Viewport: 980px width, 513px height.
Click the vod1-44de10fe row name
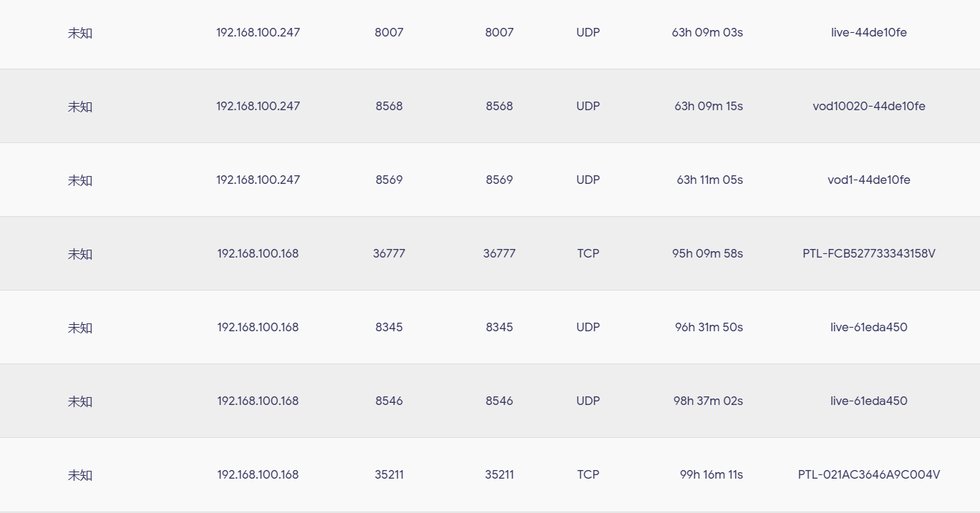pos(868,180)
